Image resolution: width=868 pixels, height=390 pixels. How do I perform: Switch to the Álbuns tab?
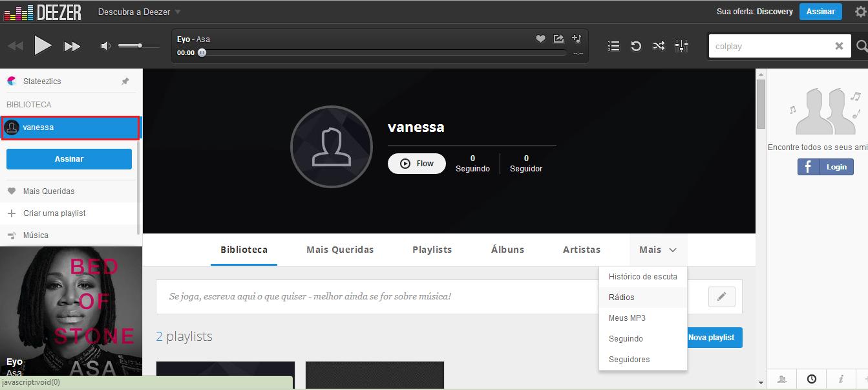pos(507,250)
